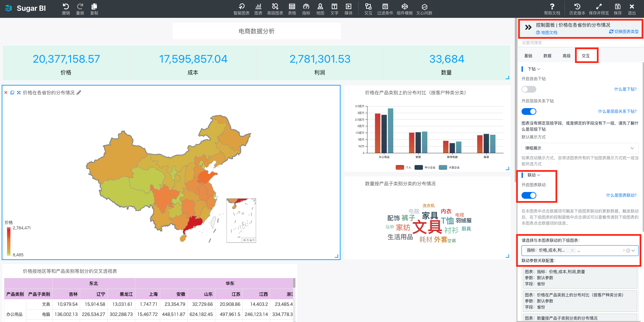Image resolution: width=644 pixels, height=322 pixels.
Task: Collapse the 下钻 section header
Action: tap(534, 69)
